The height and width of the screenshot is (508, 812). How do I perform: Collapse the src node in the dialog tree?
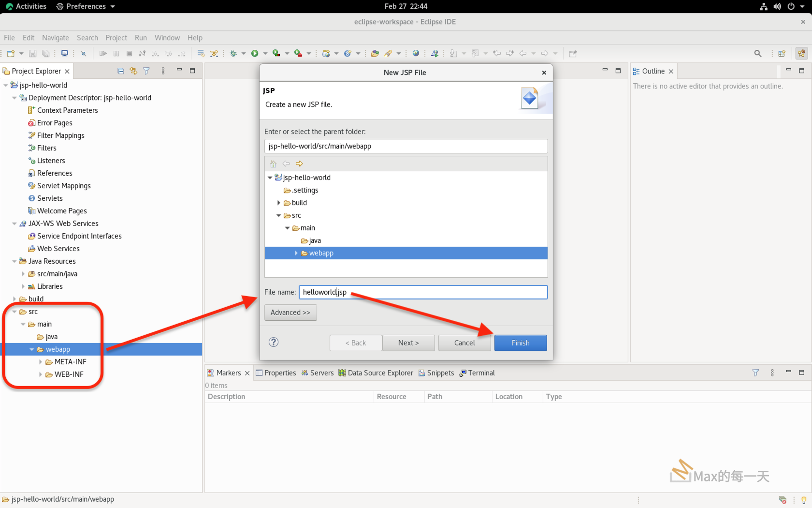pos(278,215)
